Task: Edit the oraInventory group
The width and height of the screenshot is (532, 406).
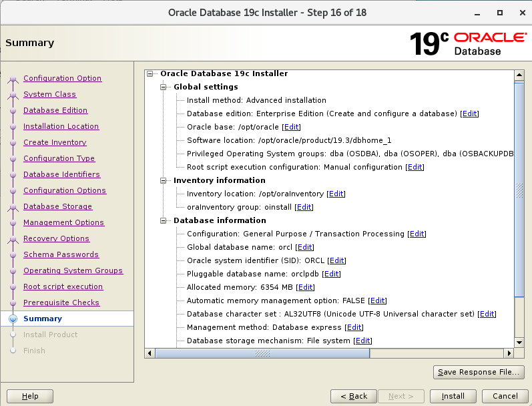Action: point(304,207)
